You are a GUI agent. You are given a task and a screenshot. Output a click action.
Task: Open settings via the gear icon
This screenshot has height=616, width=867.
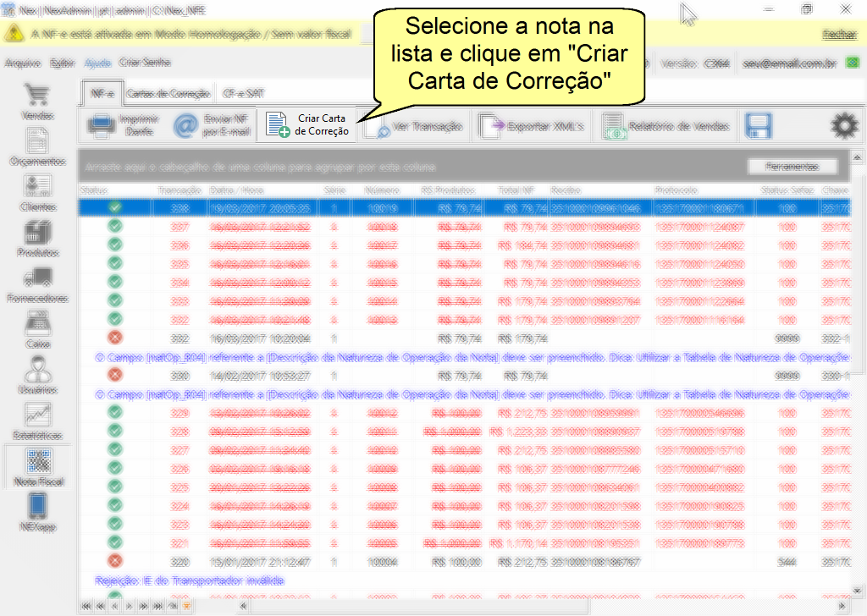pos(844,126)
